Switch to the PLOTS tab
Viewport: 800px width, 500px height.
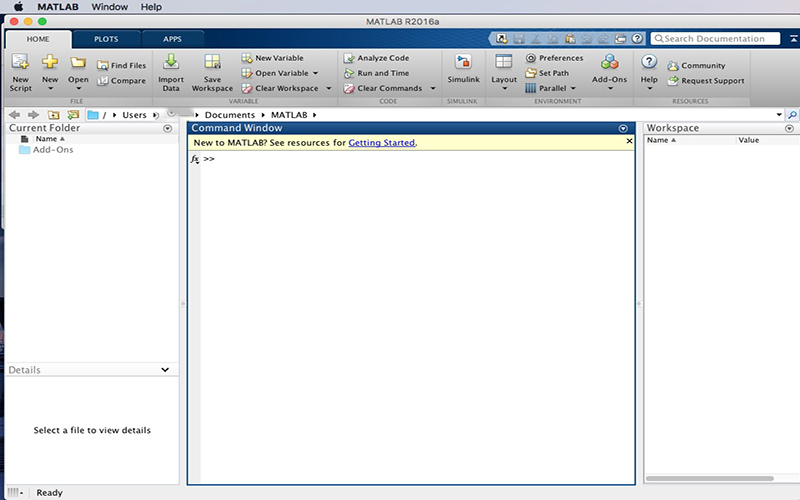[x=106, y=39]
